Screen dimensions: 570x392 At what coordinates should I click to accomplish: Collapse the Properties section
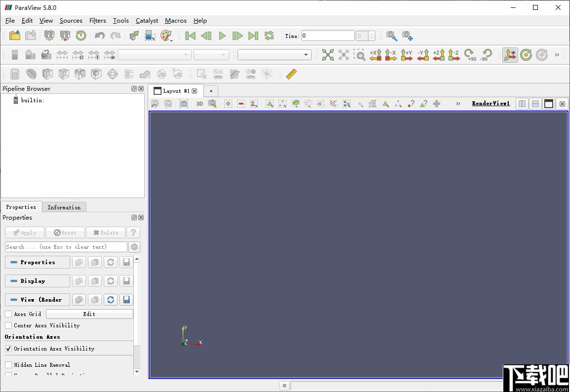click(x=38, y=262)
